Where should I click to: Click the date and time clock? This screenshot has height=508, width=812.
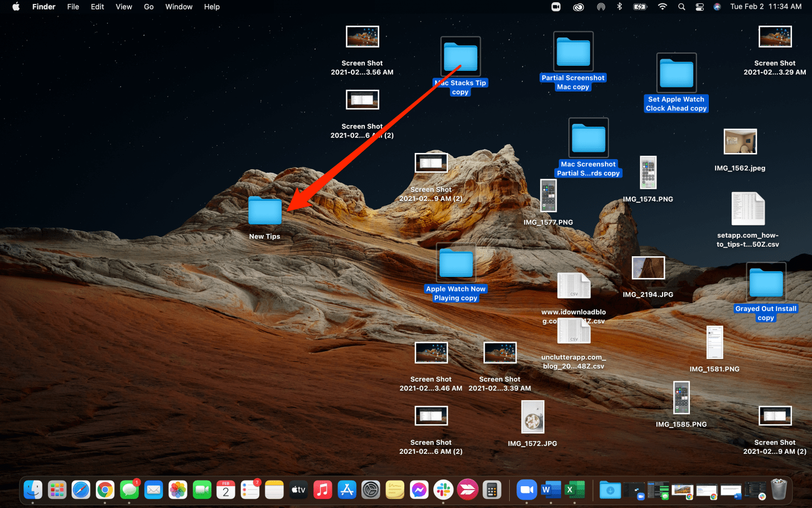click(x=766, y=7)
